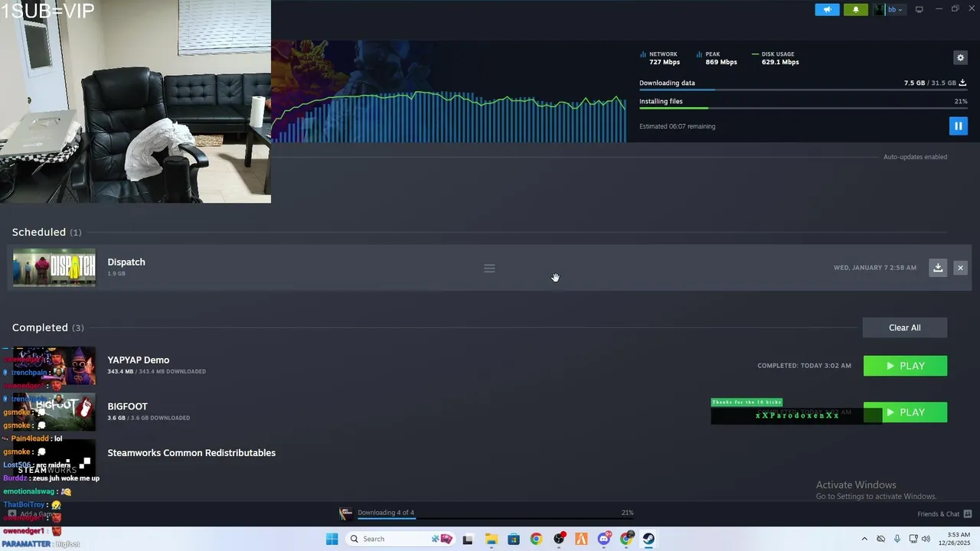Open Discord from taskbar

[604, 539]
